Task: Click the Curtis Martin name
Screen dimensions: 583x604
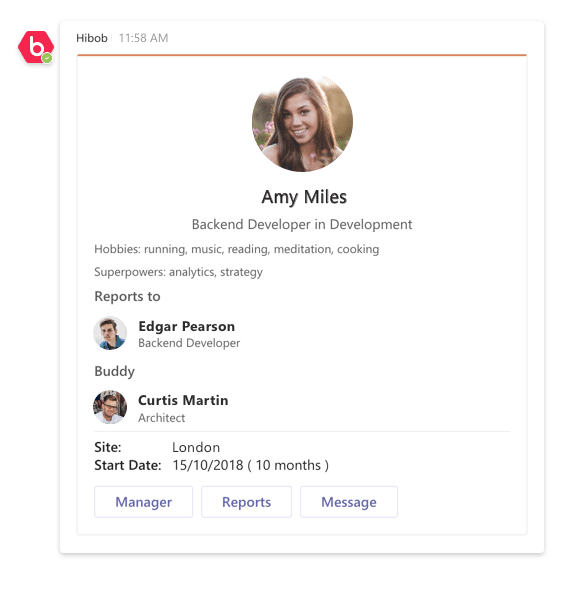Action: point(183,400)
